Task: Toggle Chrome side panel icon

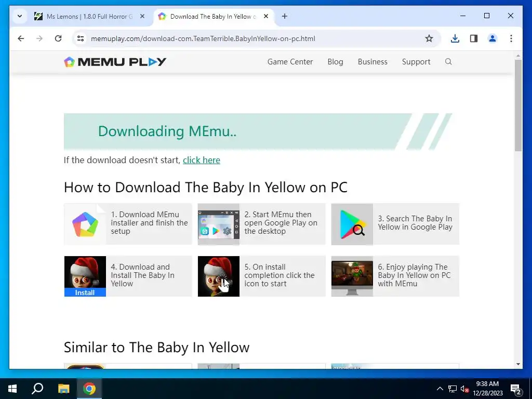Action: coord(474,38)
